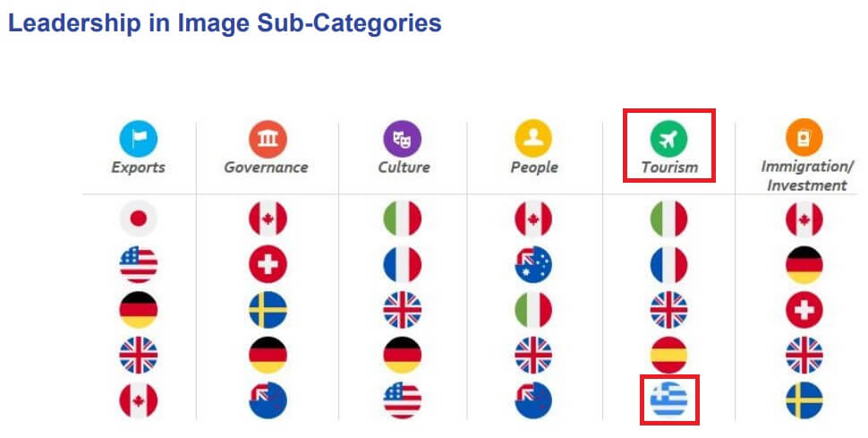Click the Japan flag under Exports

click(x=139, y=219)
